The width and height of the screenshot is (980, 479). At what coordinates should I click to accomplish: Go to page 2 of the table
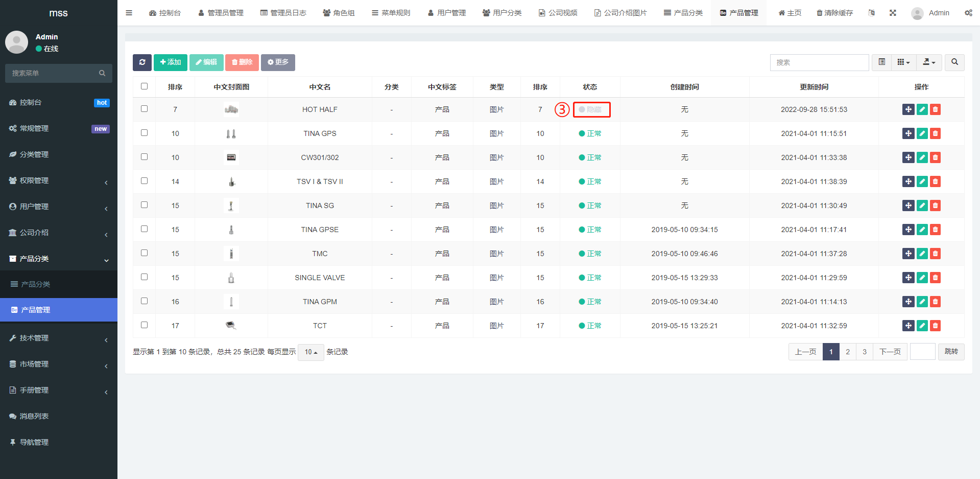point(848,352)
